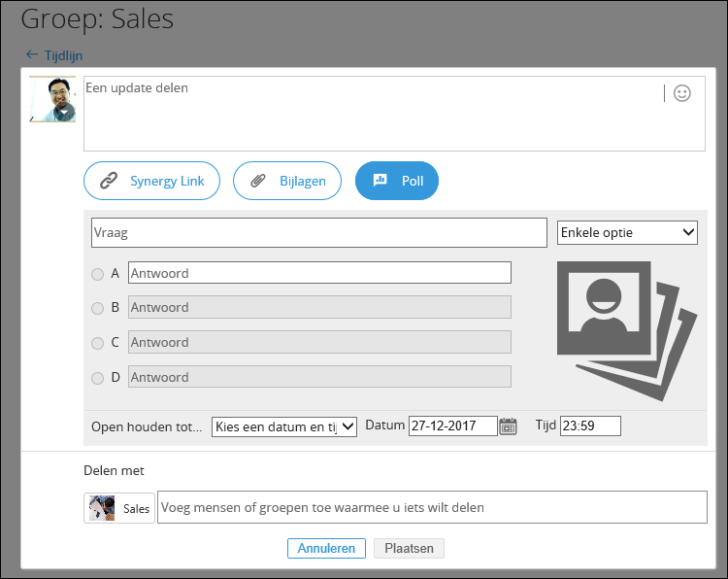Click the Groep: Sales heading
The width and height of the screenshot is (728, 579).
97,19
